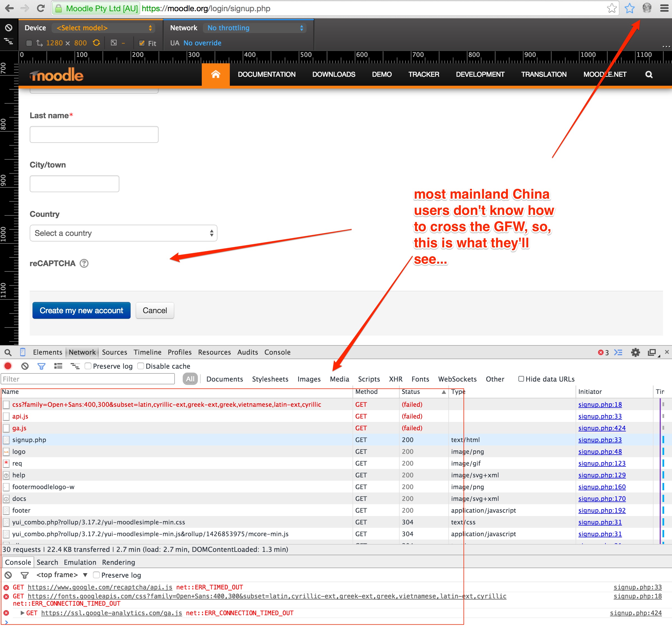The image size is (672, 632).
Task: Click the Moodle logo
Action: pyautogui.click(x=56, y=75)
